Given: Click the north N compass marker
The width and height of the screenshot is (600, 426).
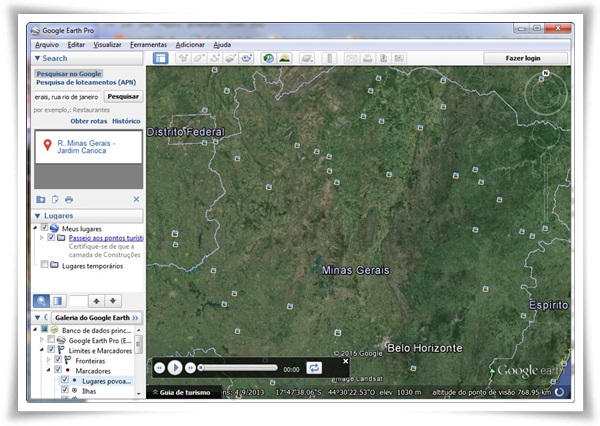Looking at the screenshot, I should pyautogui.click(x=546, y=73).
